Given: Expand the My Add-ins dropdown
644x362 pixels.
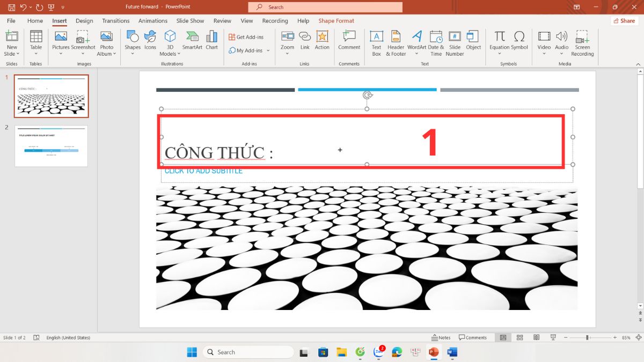Looking at the screenshot, I should 268,50.
